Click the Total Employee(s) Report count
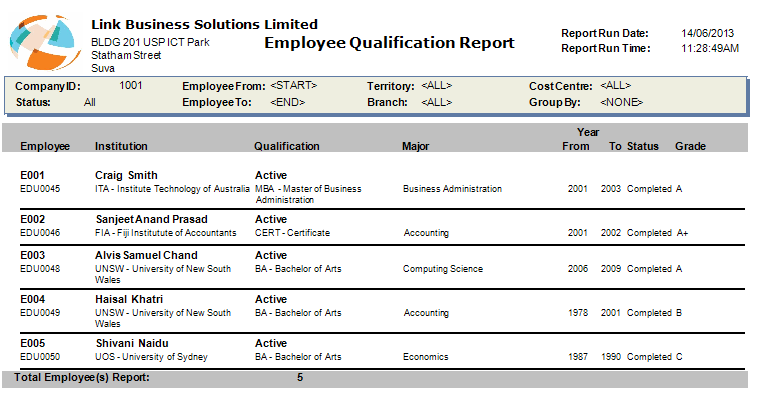 pos(300,377)
